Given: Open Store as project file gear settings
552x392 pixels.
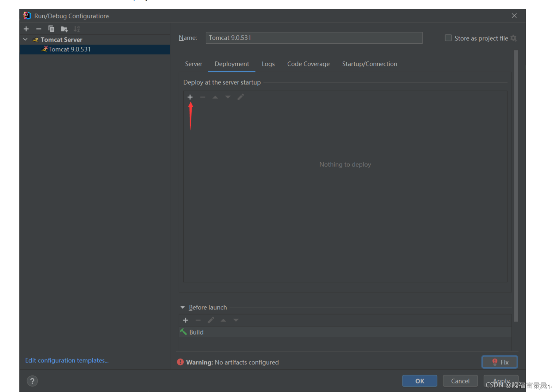Looking at the screenshot, I should click(514, 38).
